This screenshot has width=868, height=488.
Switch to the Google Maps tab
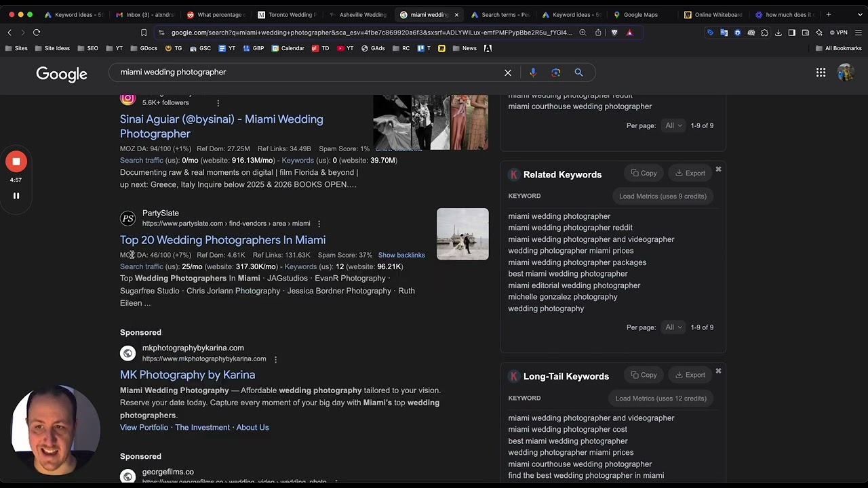point(641,14)
